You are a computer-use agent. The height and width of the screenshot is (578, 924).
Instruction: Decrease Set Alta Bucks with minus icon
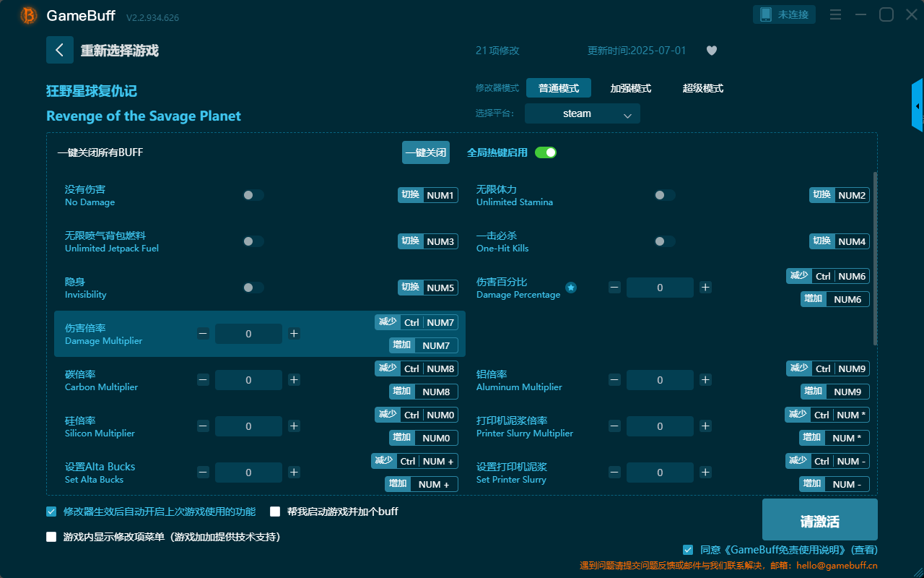(x=203, y=473)
